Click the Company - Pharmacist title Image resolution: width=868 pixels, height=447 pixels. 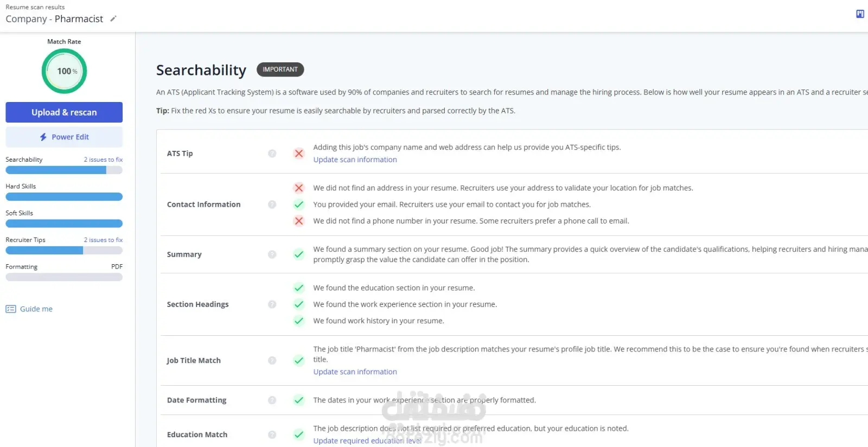[x=54, y=19]
